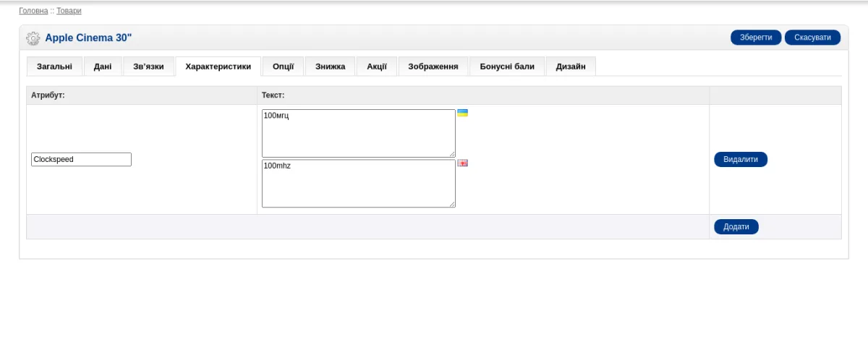Click the gear icon beside Apple Cinema 30"
868x350 pixels.
(33, 38)
